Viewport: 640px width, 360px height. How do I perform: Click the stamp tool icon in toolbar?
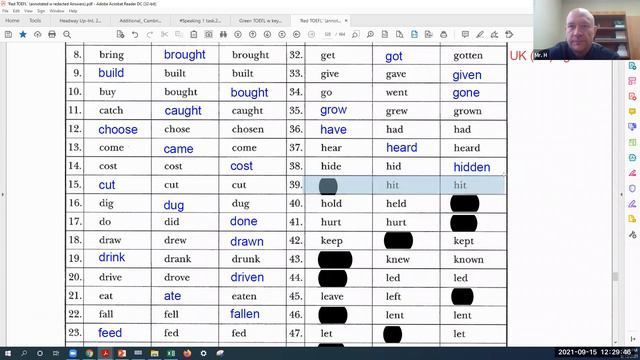point(509,35)
